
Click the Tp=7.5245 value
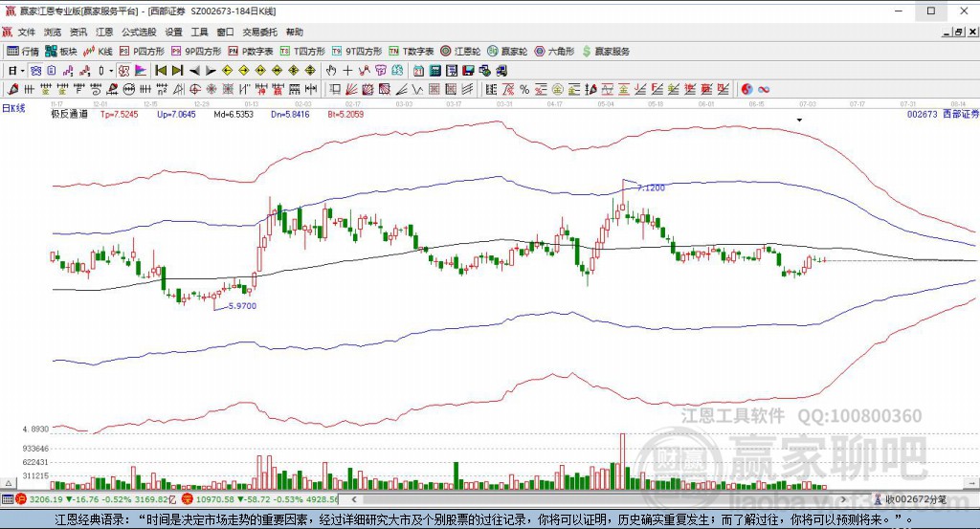[119, 114]
